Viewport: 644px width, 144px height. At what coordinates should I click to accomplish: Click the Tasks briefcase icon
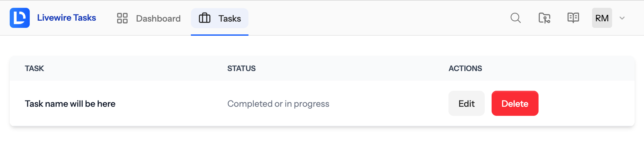(205, 18)
